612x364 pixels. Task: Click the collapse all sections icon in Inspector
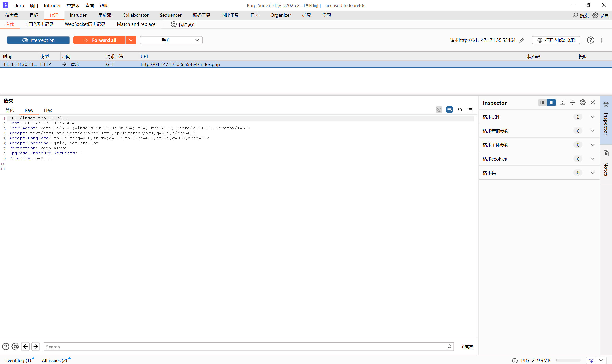[x=573, y=103]
